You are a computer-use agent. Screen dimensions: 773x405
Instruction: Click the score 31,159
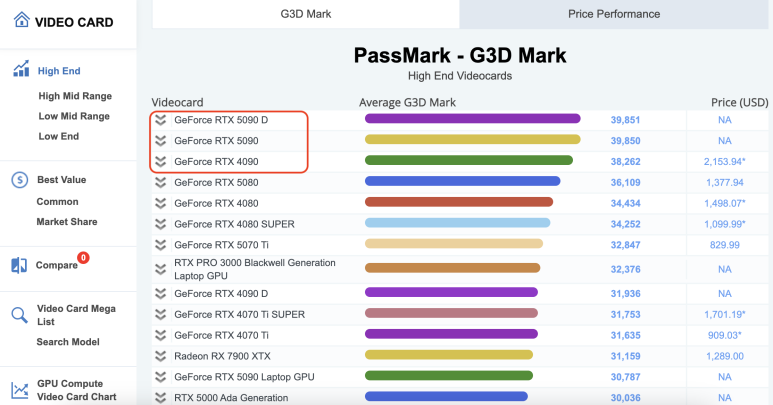(625, 356)
